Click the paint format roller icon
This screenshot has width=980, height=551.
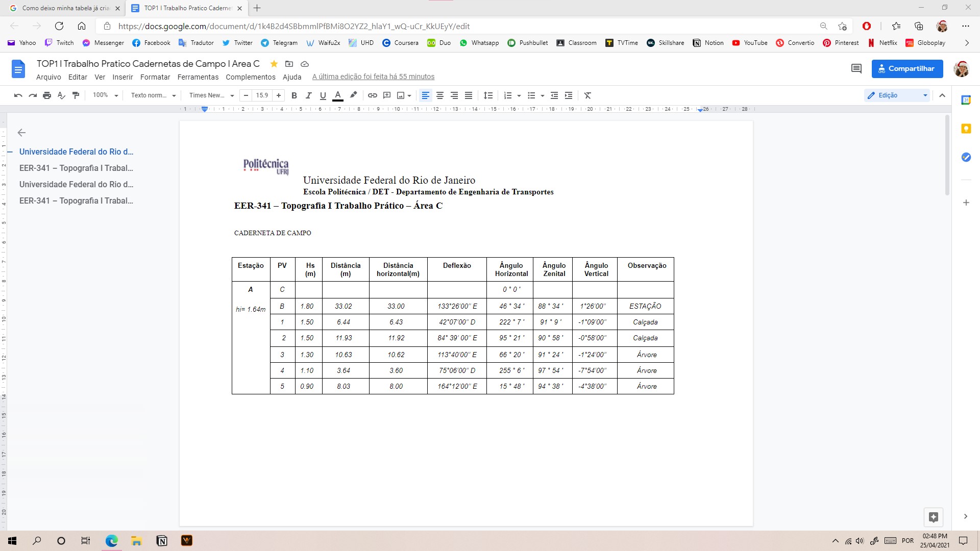(76, 95)
